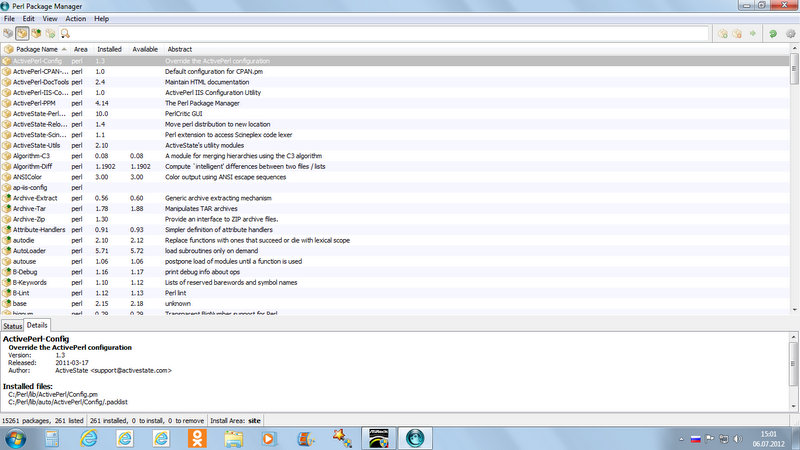Select the Algorithm-C3 package row
800x450 pixels.
(x=395, y=156)
